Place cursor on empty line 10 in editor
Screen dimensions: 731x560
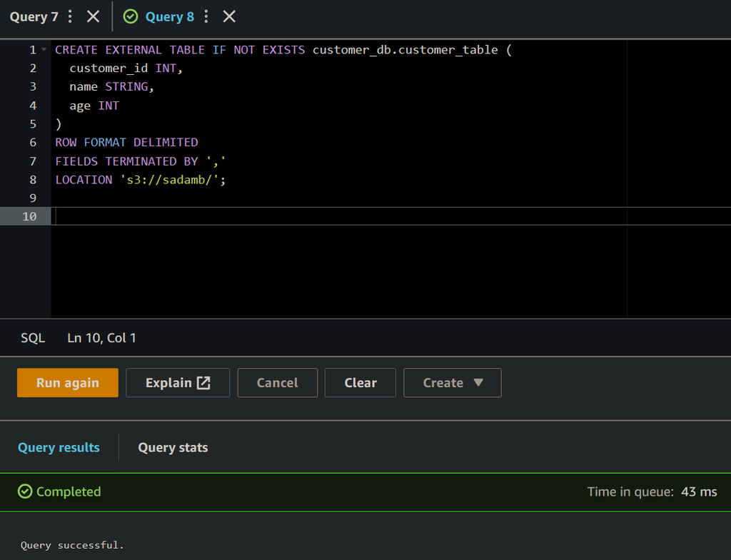pyautogui.click(x=286, y=216)
